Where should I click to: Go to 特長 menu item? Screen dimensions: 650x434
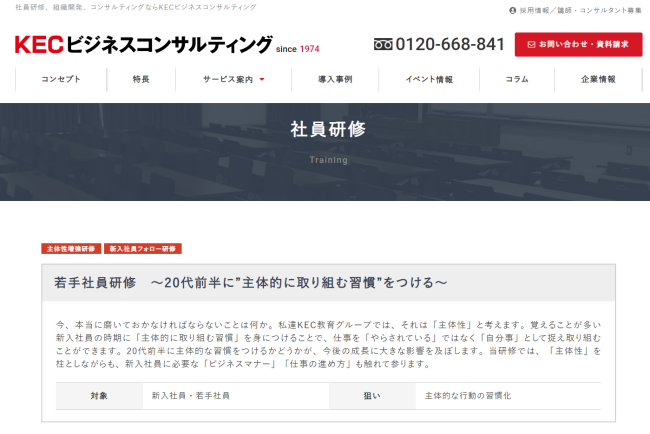coord(141,79)
